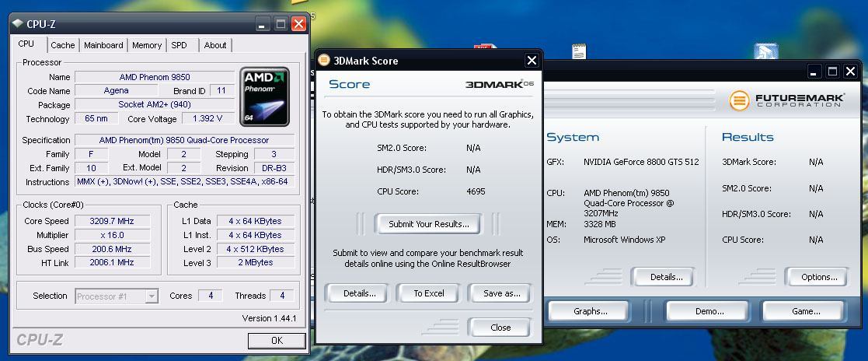Close the 3DMark Score dialog with X
Image resolution: width=868 pixels, height=361 pixels.
pos(532,61)
